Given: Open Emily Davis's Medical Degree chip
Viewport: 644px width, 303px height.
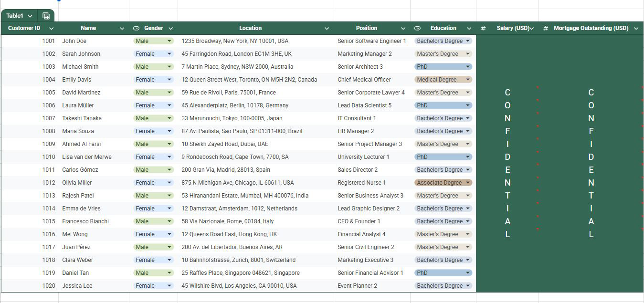Looking at the screenshot, I should [x=443, y=80].
